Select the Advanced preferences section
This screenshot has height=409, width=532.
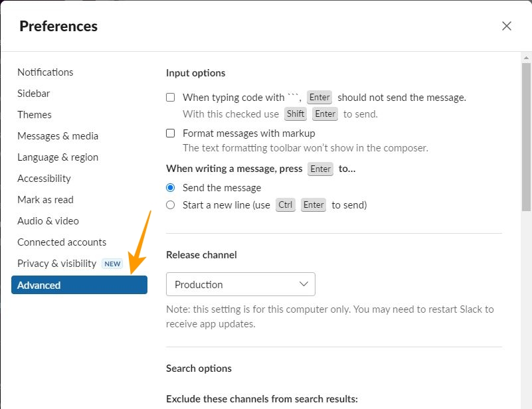(80, 285)
